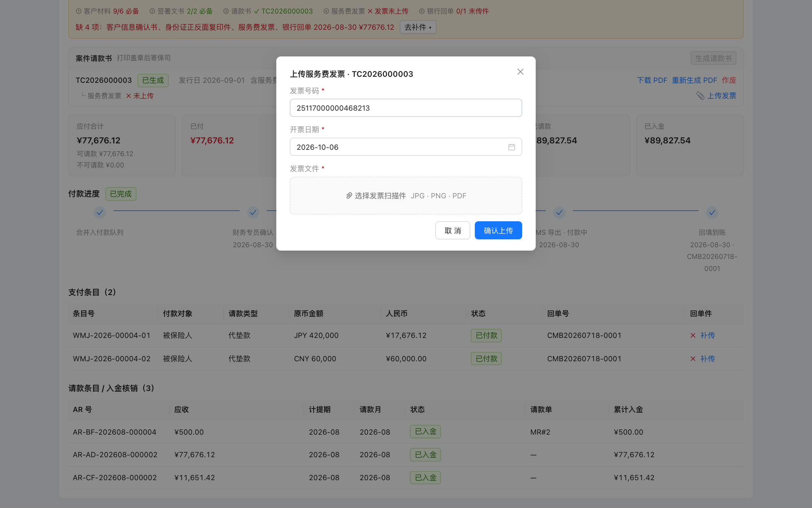This screenshot has height=508, width=812.
Task: Click 补传 for WMJ-2026-00004-02
Action: [707, 359]
